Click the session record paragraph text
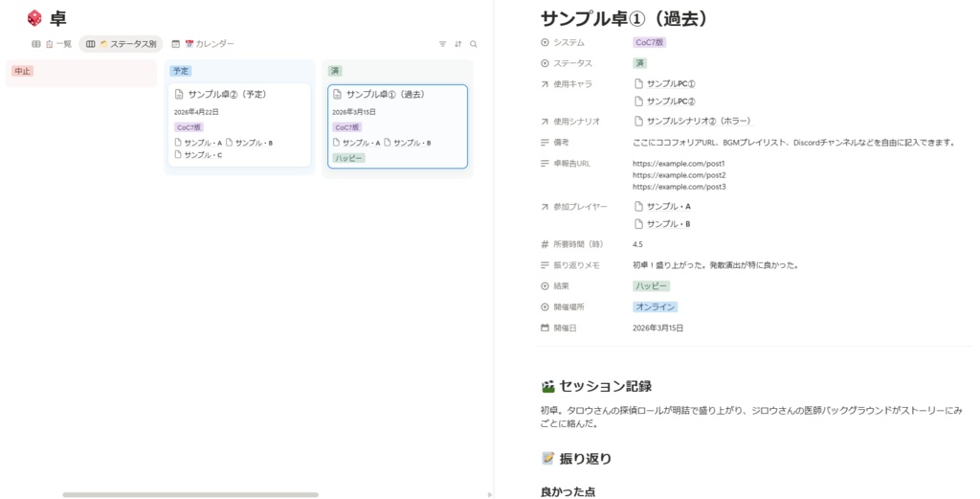 point(751,417)
